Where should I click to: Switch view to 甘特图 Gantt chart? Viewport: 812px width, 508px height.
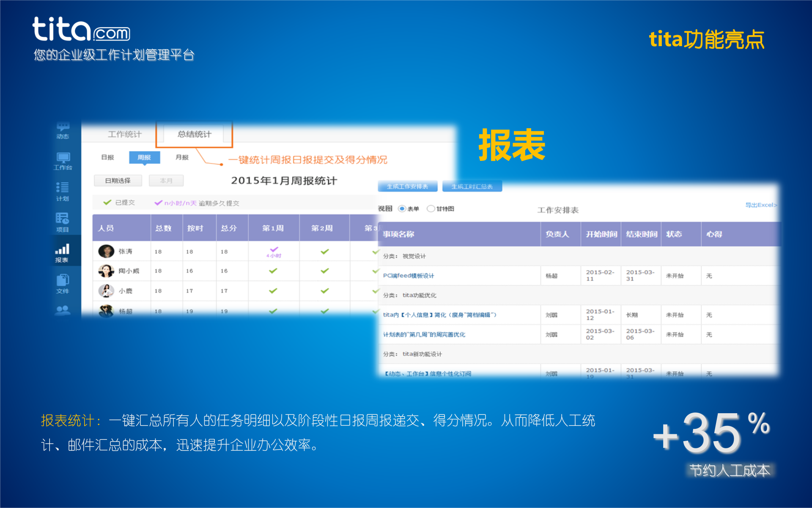tap(431, 208)
